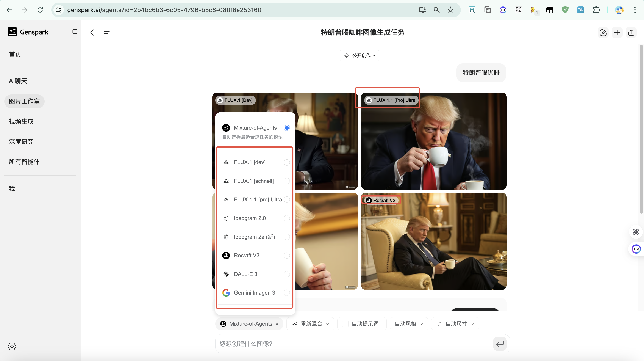Click the back chevron arrow icon
The width and height of the screenshot is (644, 361).
coord(92,33)
